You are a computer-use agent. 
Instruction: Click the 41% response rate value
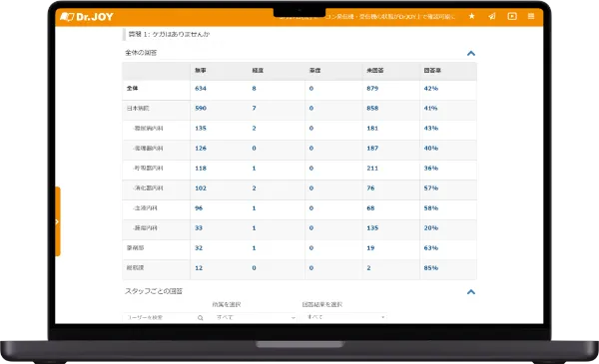pos(430,109)
